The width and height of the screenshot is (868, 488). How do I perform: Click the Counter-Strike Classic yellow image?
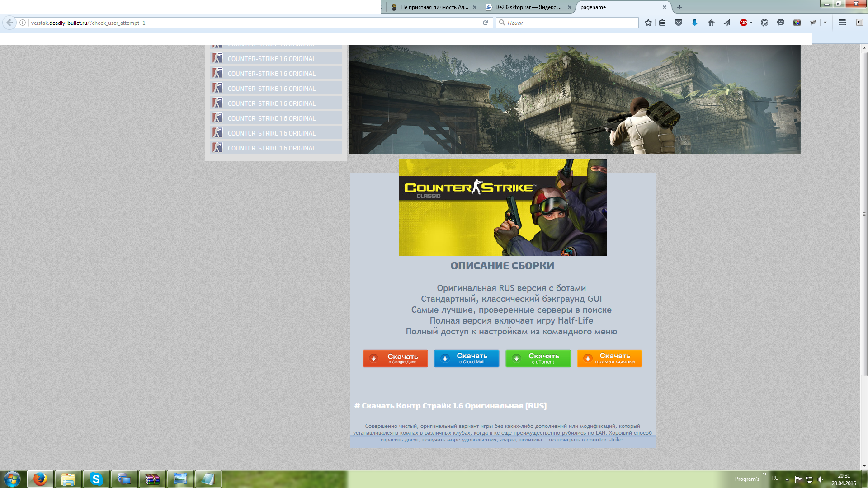point(502,207)
